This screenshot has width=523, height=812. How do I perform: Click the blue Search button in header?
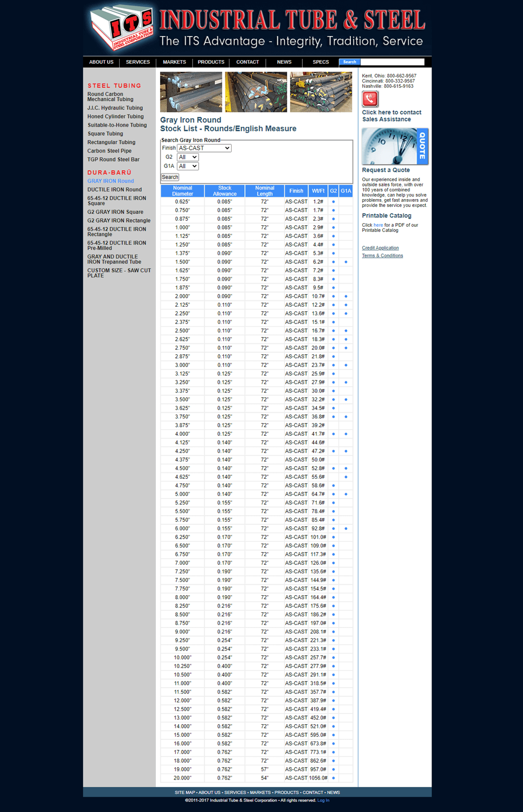[x=349, y=62]
